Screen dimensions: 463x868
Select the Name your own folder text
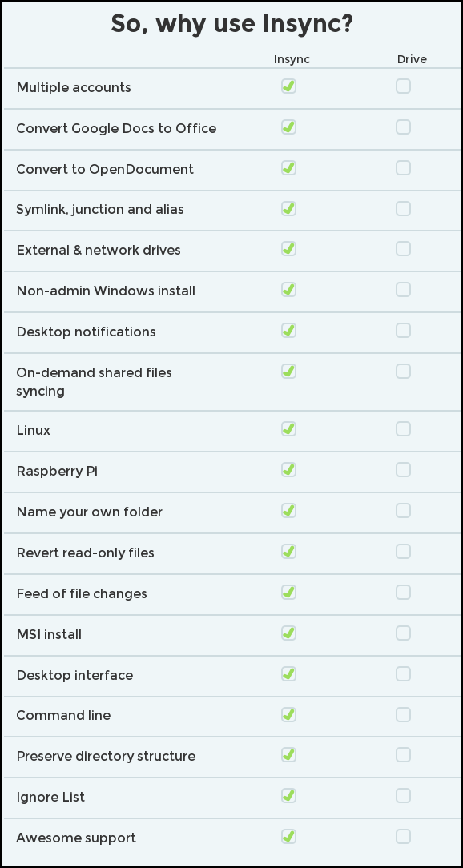(x=90, y=512)
